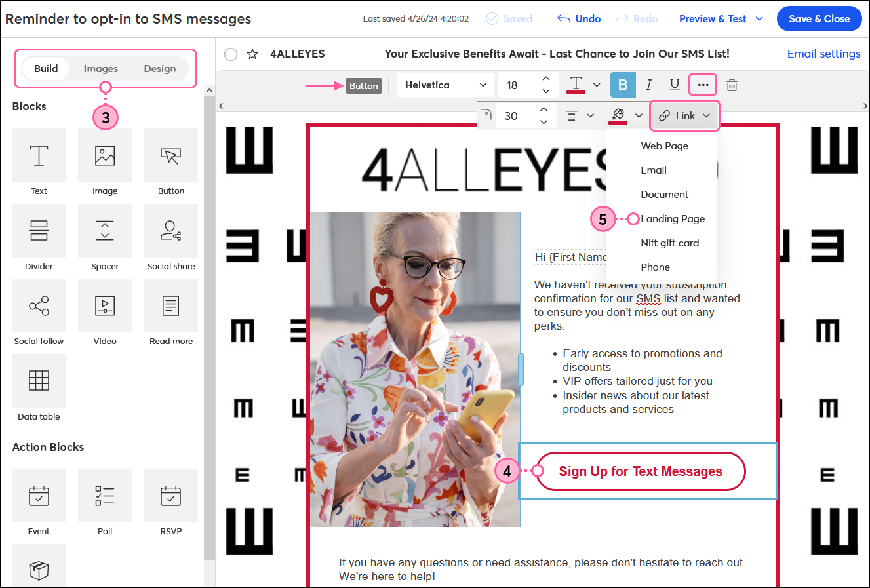
Task: Add the box-icon action block
Action: point(39,567)
